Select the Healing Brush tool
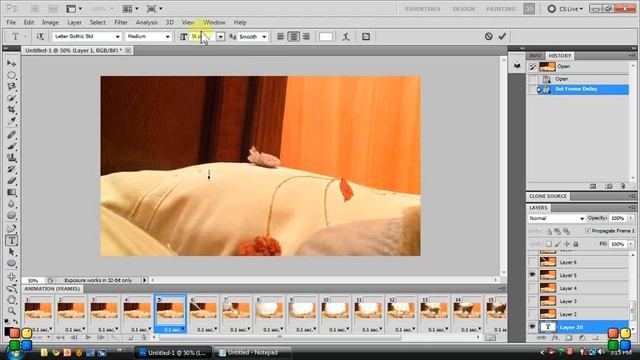 (x=11, y=134)
